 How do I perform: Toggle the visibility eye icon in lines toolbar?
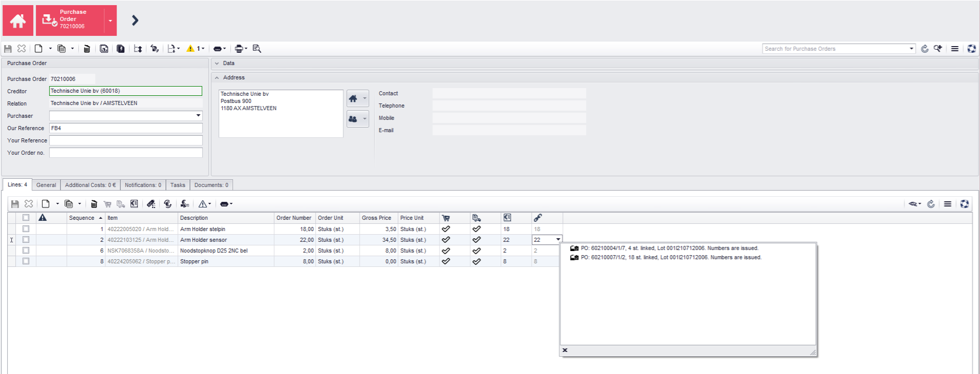(914, 204)
